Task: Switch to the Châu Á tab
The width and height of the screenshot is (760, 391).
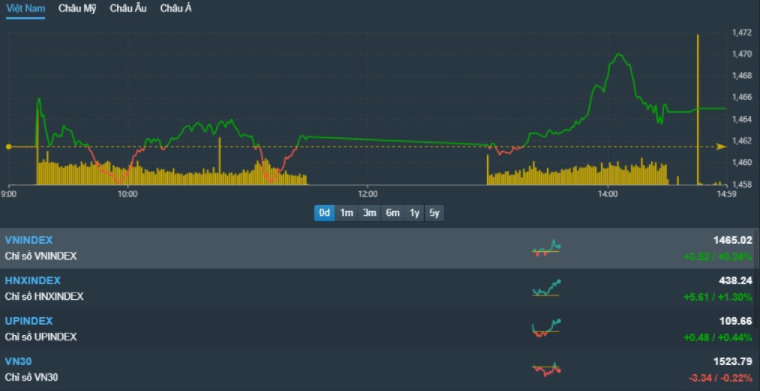Action: click(x=175, y=8)
